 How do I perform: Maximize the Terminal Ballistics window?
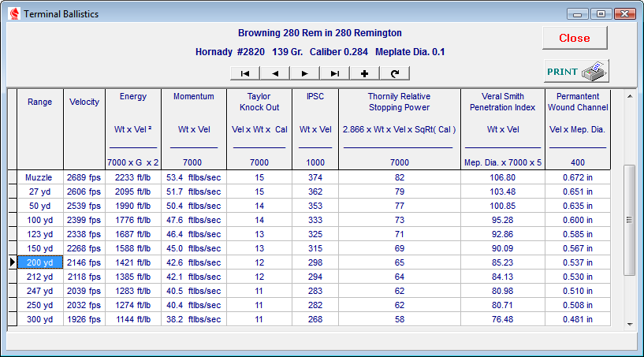tap(601, 14)
